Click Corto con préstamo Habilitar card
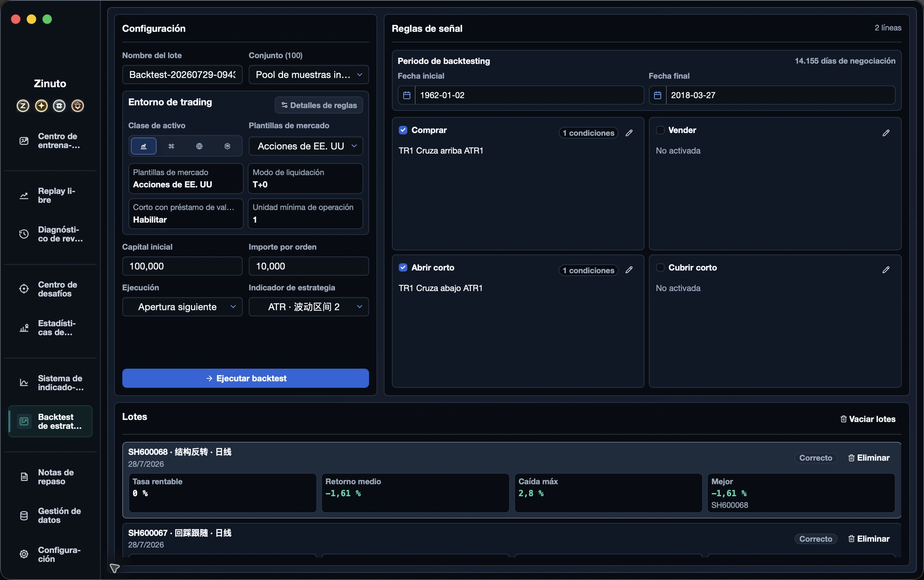The height and width of the screenshot is (580, 924). (186, 214)
